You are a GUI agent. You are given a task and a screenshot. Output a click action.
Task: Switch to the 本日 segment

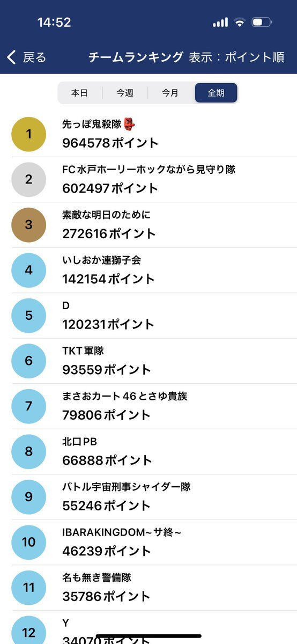[x=79, y=93]
